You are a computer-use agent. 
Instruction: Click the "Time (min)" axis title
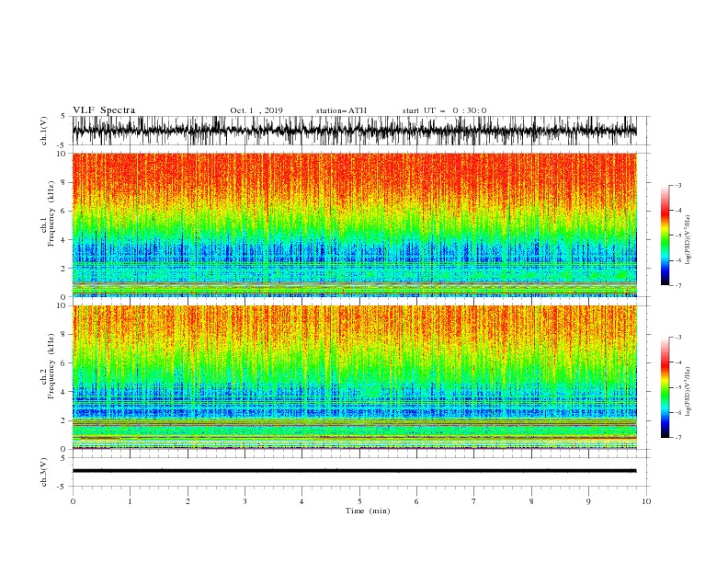pos(368,511)
